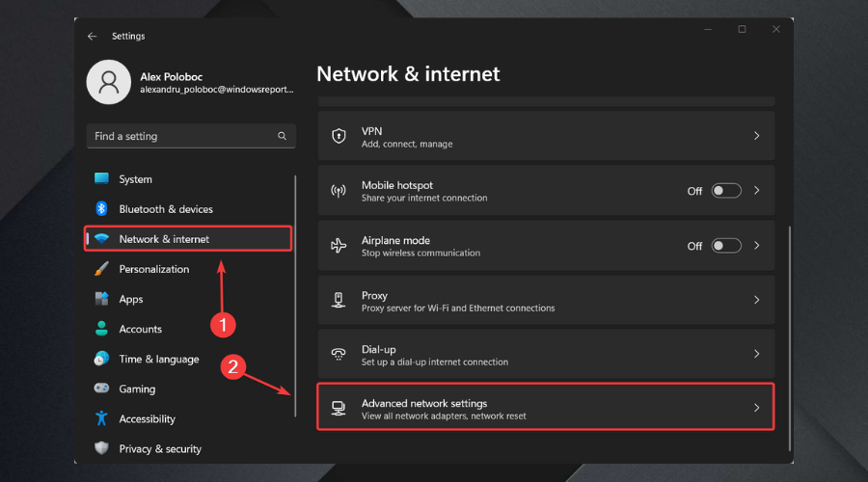Click the Proxy server icon
This screenshot has height=482, width=868.
point(339,301)
